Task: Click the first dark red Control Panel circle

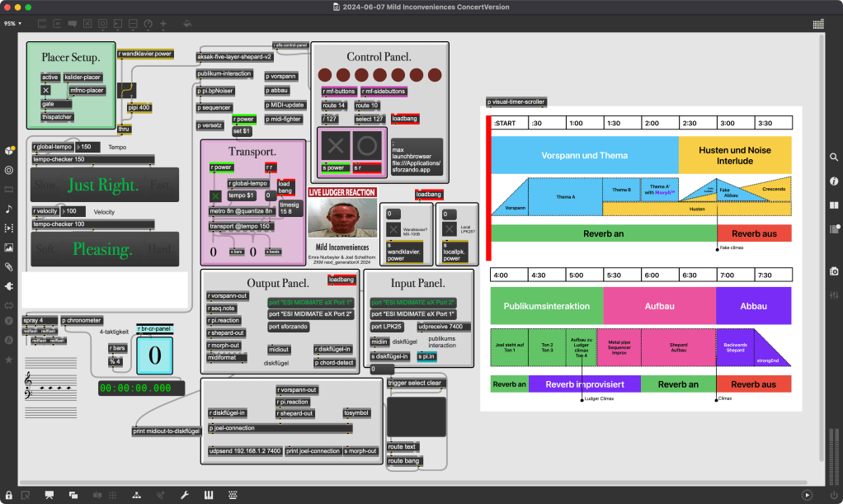Action: tap(326, 74)
